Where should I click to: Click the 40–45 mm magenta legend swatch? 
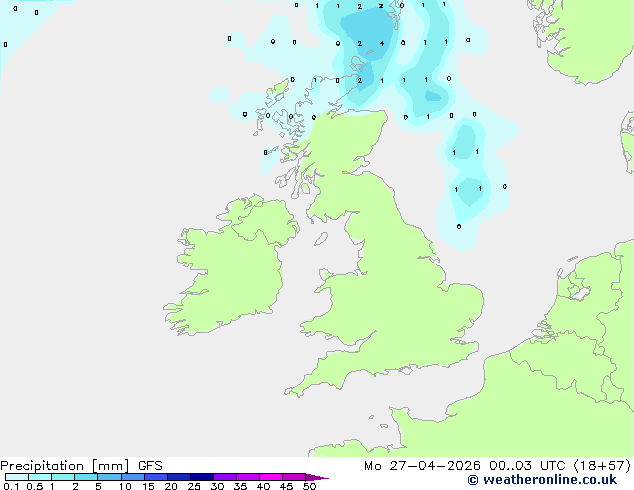pyautogui.click(x=271, y=477)
